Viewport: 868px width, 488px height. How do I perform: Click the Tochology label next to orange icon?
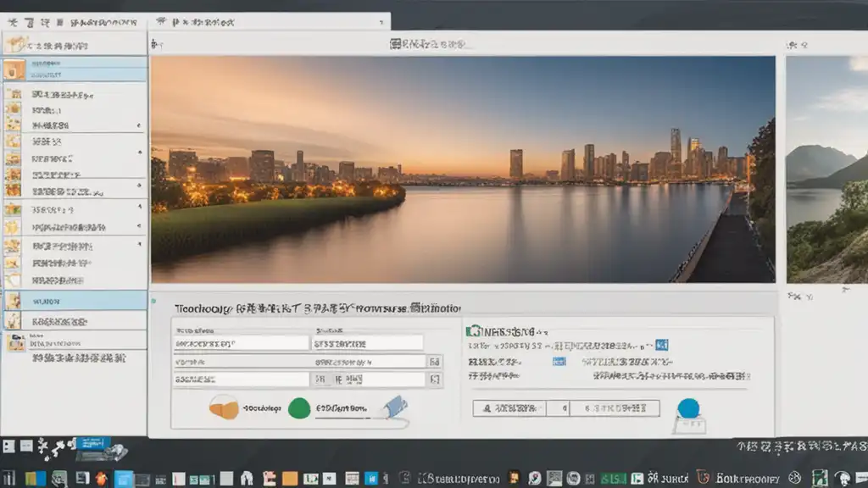click(x=261, y=408)
